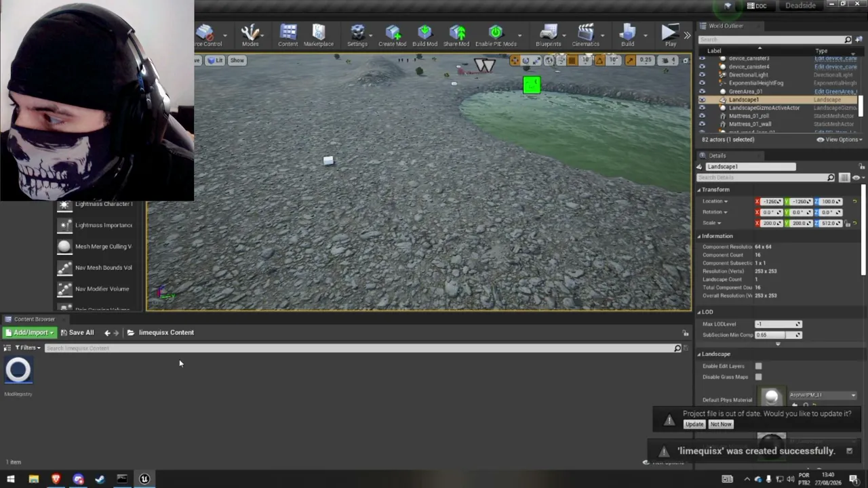Viewport: 868px width, 488px height.
Task: Sort outliner by the Type column
Action: pos(821,51)
